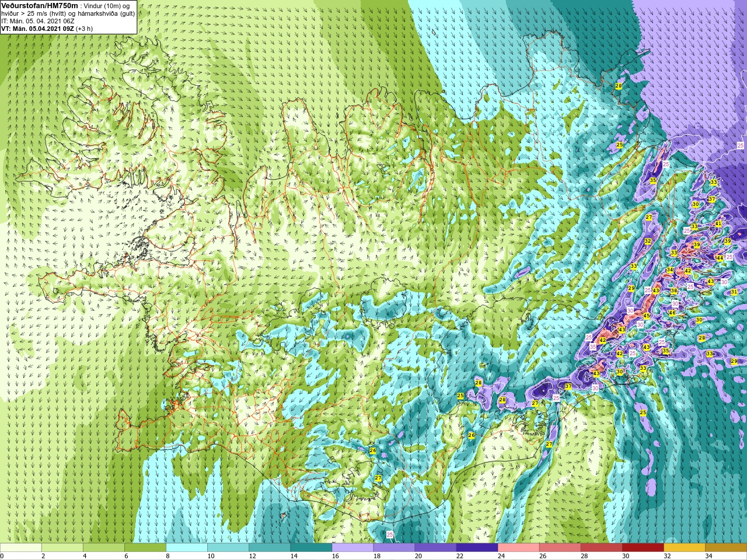
Task: Click the 20–22 m/s legend color swatch
Action: coord(435,548)
